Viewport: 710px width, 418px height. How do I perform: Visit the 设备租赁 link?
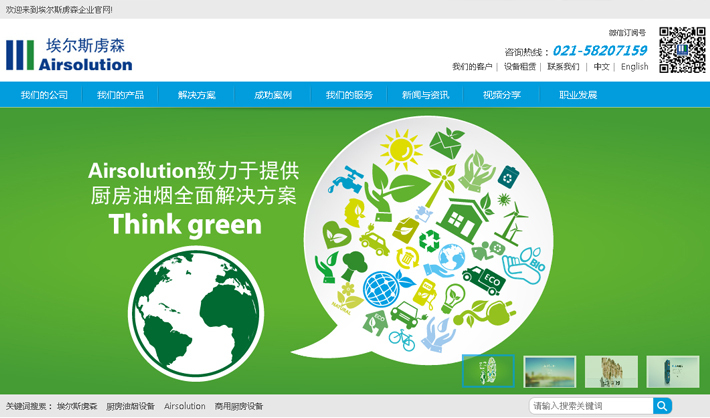pos(520,67)
